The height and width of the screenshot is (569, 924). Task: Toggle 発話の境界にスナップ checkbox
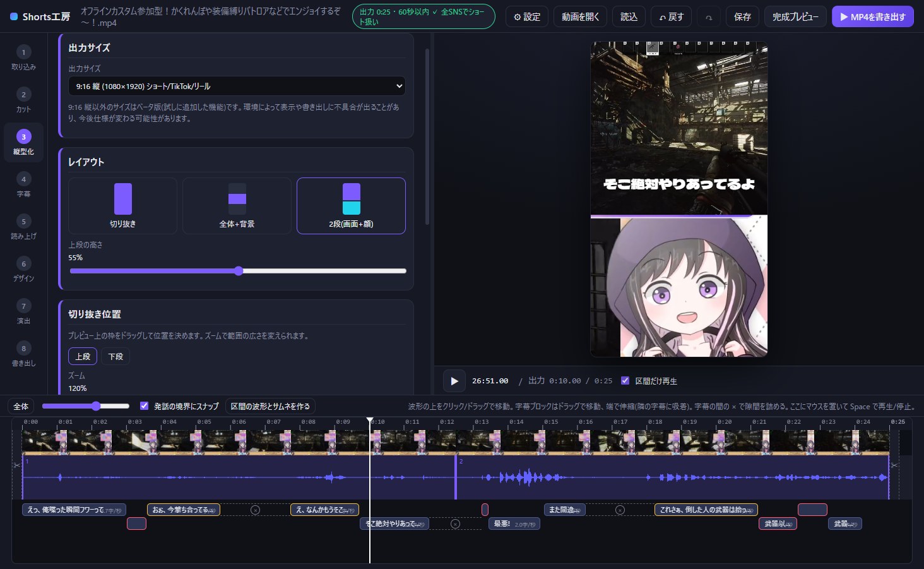(x=144, y=406)
